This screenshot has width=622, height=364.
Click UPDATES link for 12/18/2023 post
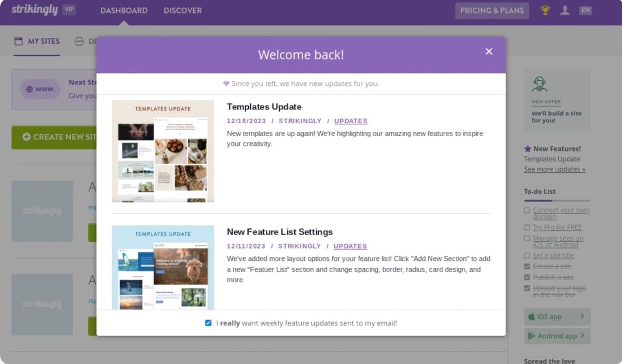coord(351,121)
